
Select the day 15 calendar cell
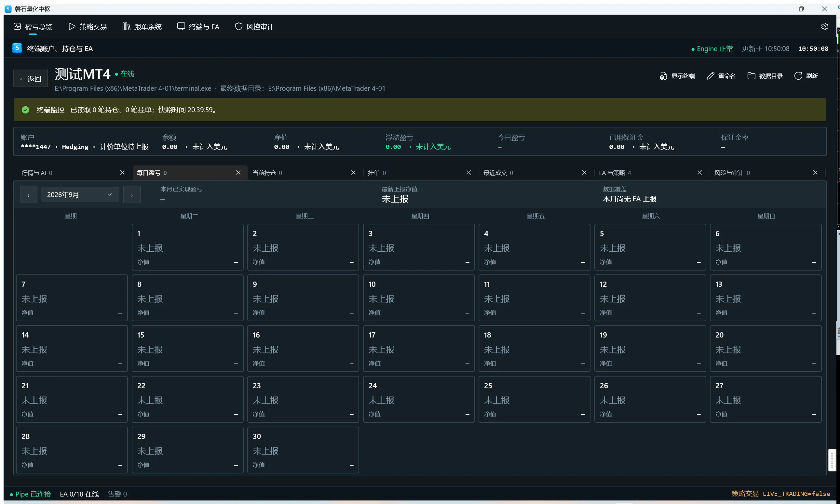(188, 349)
